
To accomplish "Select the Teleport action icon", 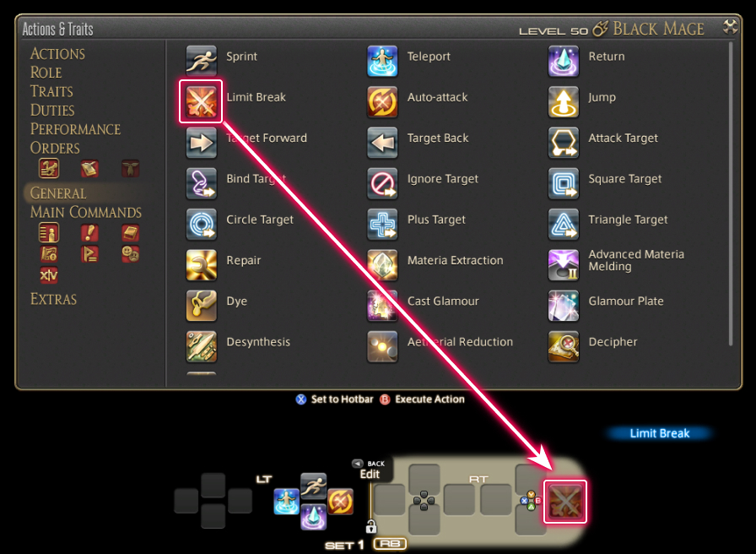I will coord(382,61).
